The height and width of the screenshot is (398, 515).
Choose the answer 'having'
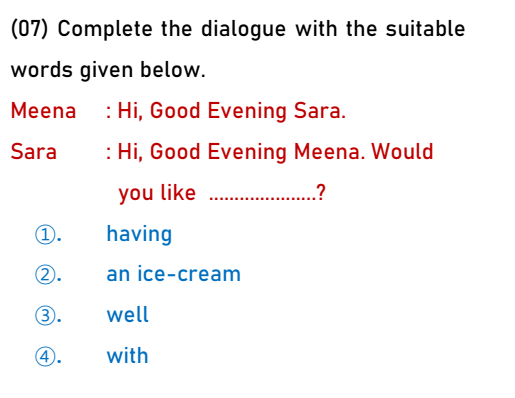(139, 235)
